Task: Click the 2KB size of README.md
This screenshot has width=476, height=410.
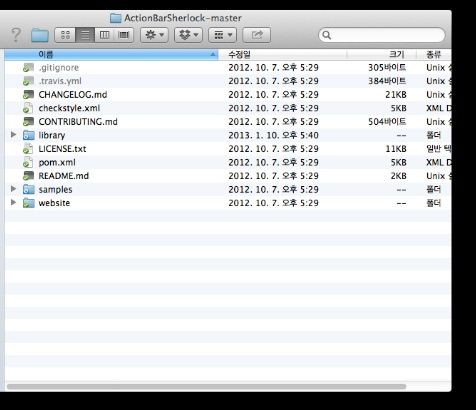Action: [399, 176]
